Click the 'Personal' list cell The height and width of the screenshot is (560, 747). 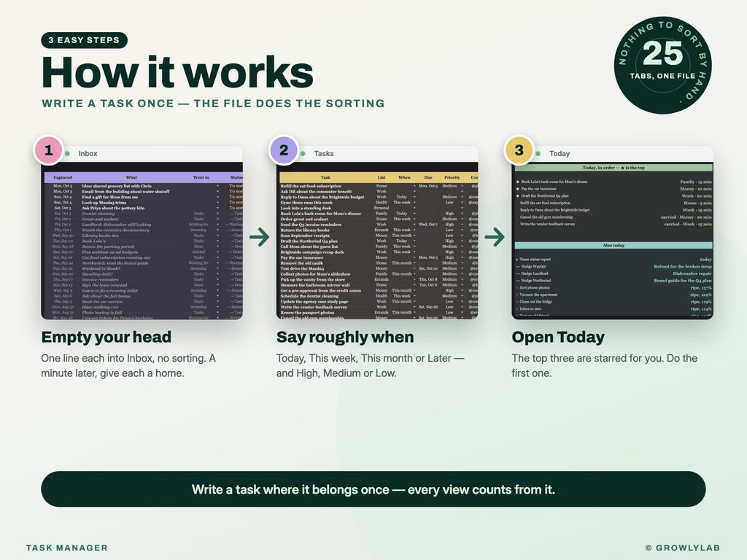tap(382, 208)
